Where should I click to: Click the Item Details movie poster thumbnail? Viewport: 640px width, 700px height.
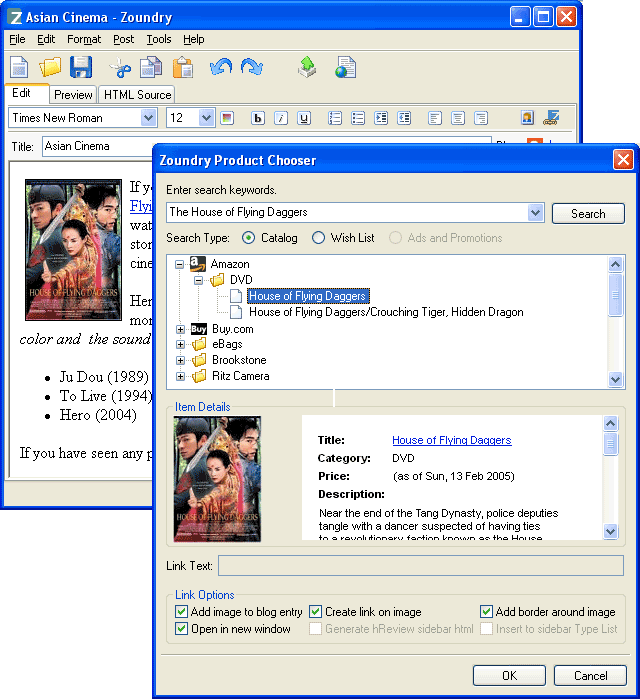217,479
